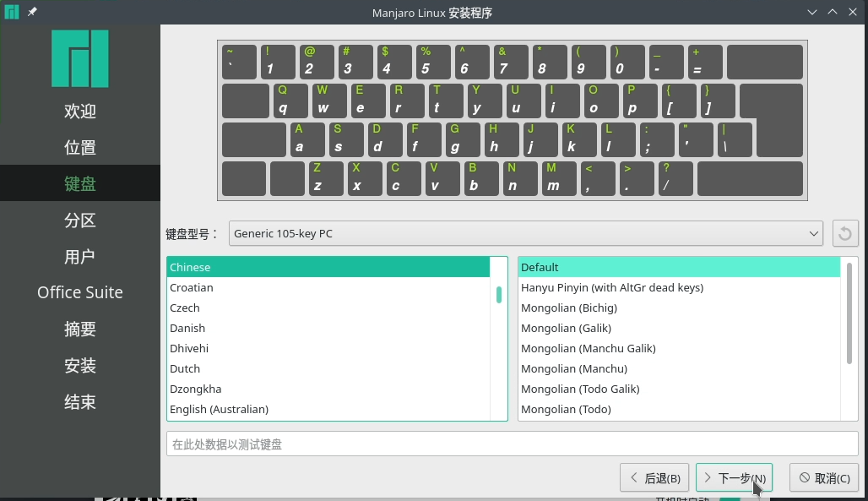This screenshot has height=501, width=868.
Task: Select Danish in the layout list
Action: pos(328,328)
